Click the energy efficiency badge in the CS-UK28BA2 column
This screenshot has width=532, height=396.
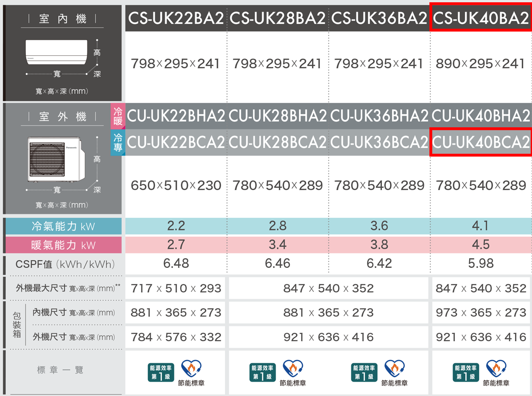263,372
